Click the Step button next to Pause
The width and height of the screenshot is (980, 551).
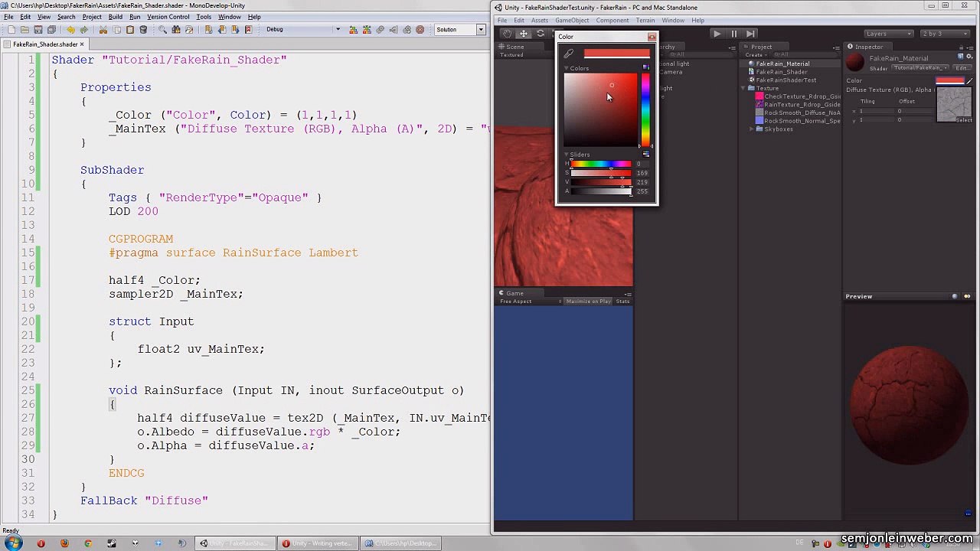[x=750, y=34]
